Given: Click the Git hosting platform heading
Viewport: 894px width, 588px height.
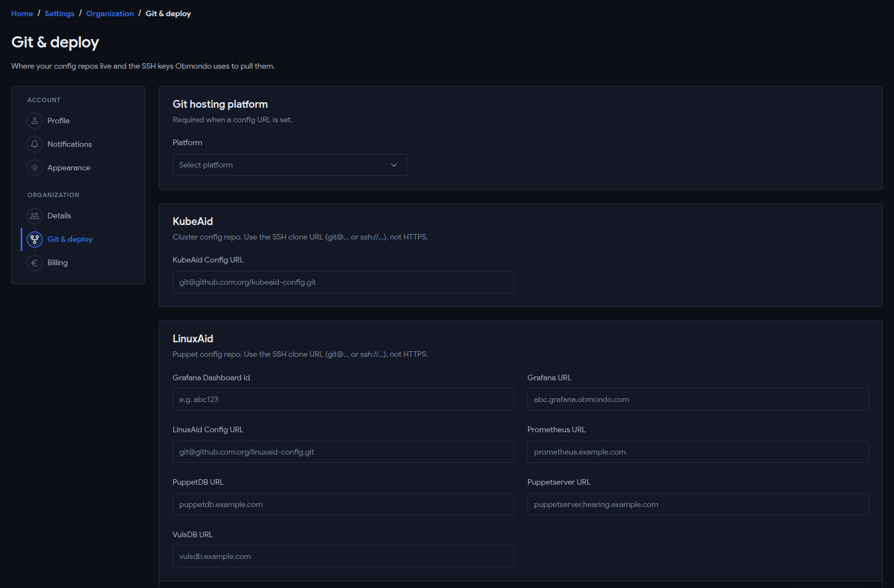Looking at the screenshot, I should [x=220, y=104].
